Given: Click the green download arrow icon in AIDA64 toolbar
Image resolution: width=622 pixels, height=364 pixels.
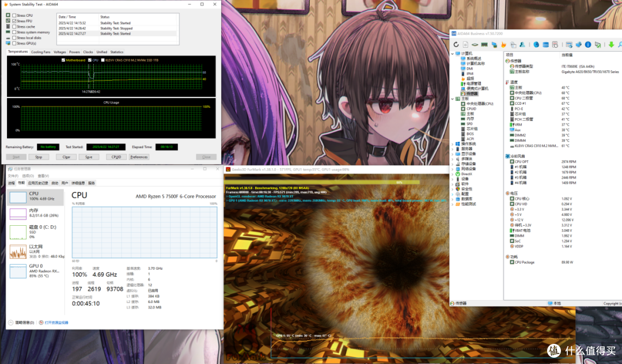Looking at the screenshot, I should (x=611, y=45).
